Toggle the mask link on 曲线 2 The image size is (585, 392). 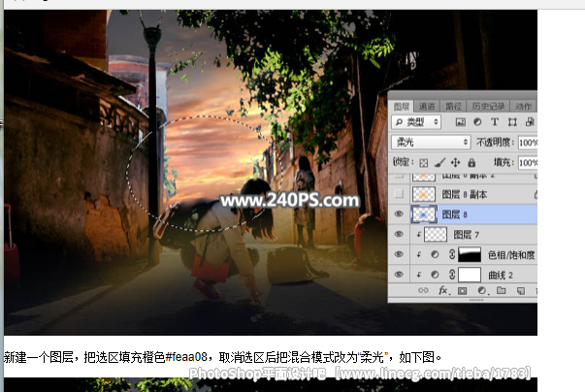(x=452, y=275)
